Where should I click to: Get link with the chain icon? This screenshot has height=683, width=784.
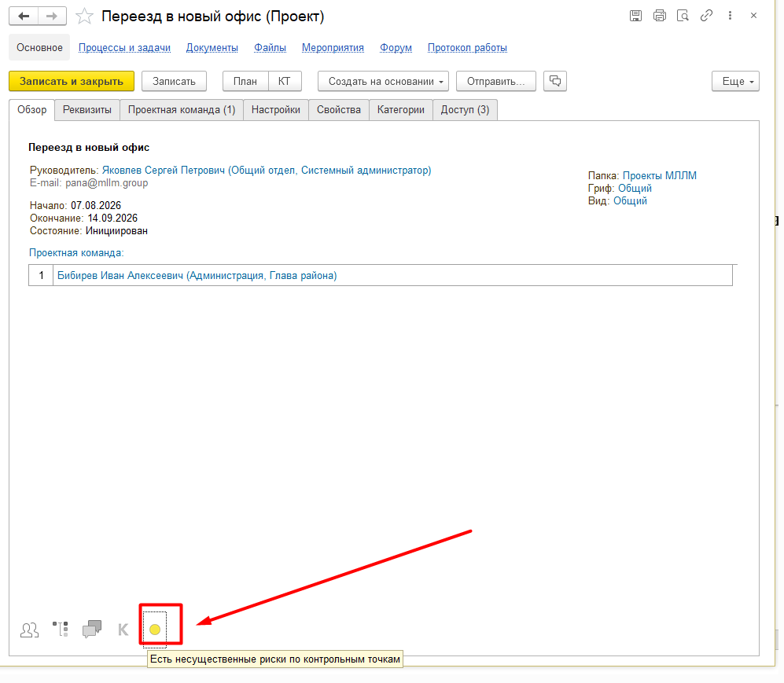point(706,16)
